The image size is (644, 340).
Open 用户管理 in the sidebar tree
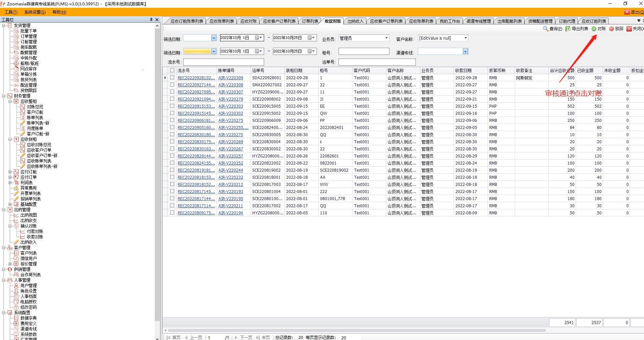point(28,285)
